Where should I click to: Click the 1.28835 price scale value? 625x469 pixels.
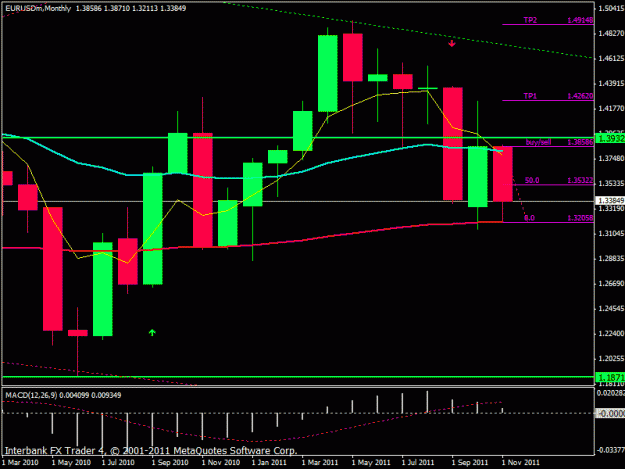(x=611, y=259)
